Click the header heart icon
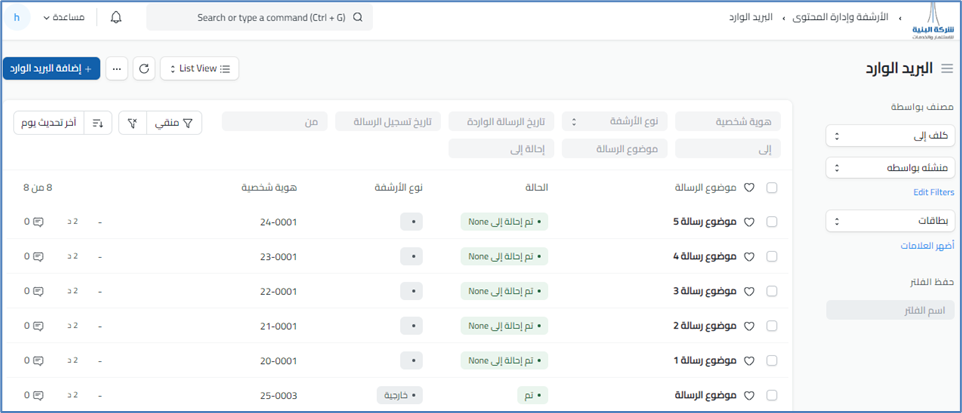Screen dimensions: 962x413 (x=748, y=188)
